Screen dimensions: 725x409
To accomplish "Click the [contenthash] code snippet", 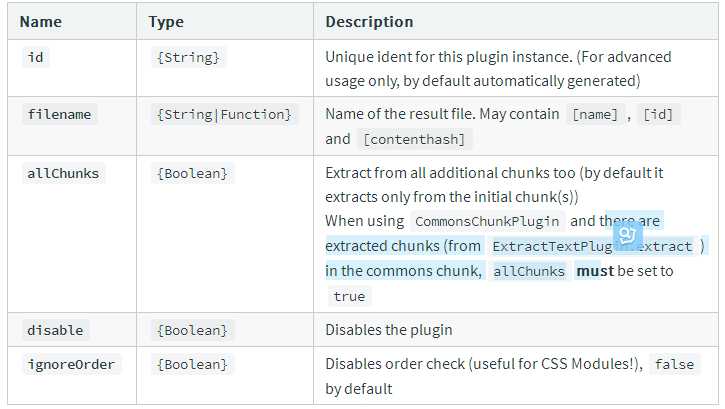I will (414, 139).
